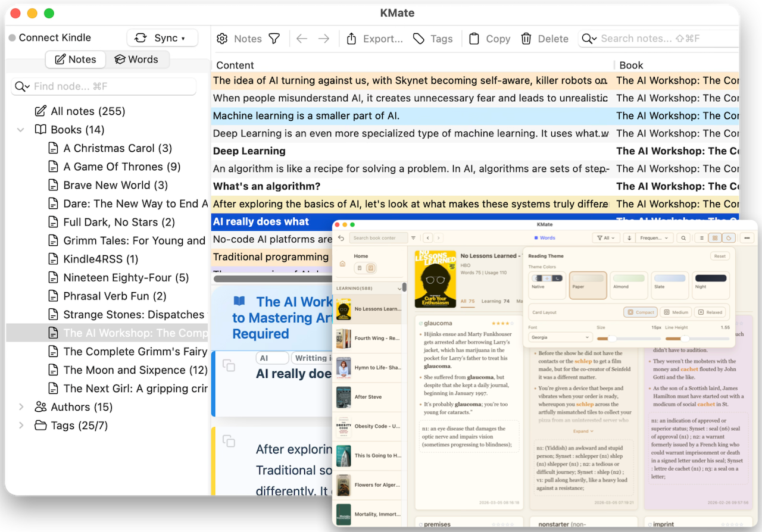Screen dimensions: 762x532
Task: Choose Compact card layout
Action: point(641,312)
